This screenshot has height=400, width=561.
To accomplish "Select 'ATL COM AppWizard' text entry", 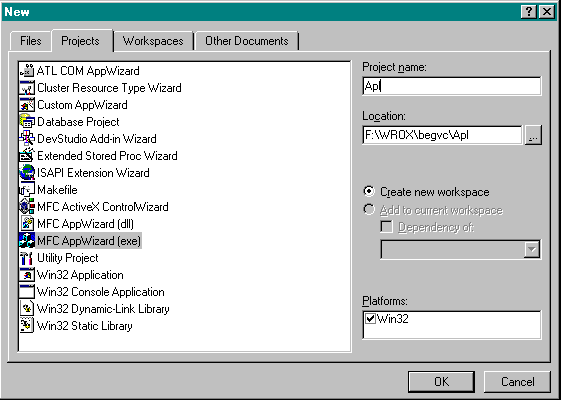I will [88, 71].
